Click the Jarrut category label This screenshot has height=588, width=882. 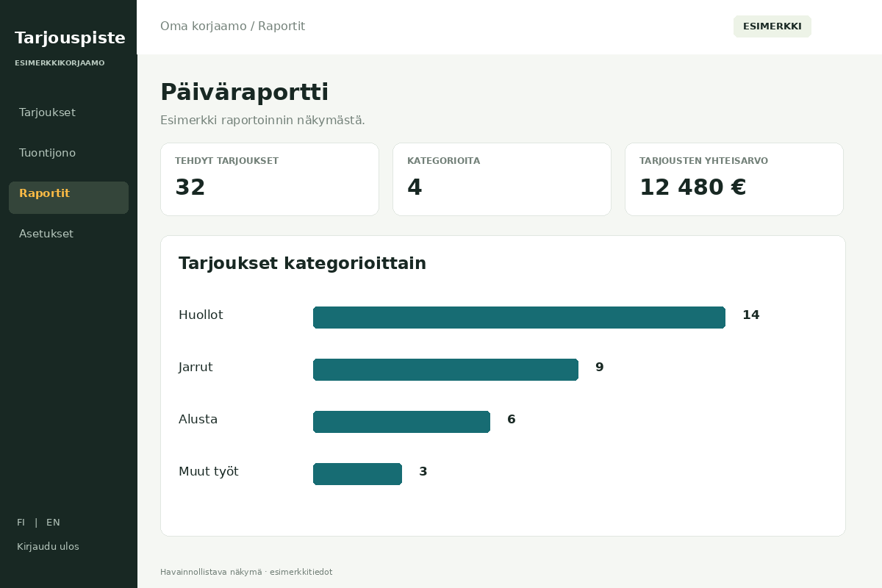point(196,367)
